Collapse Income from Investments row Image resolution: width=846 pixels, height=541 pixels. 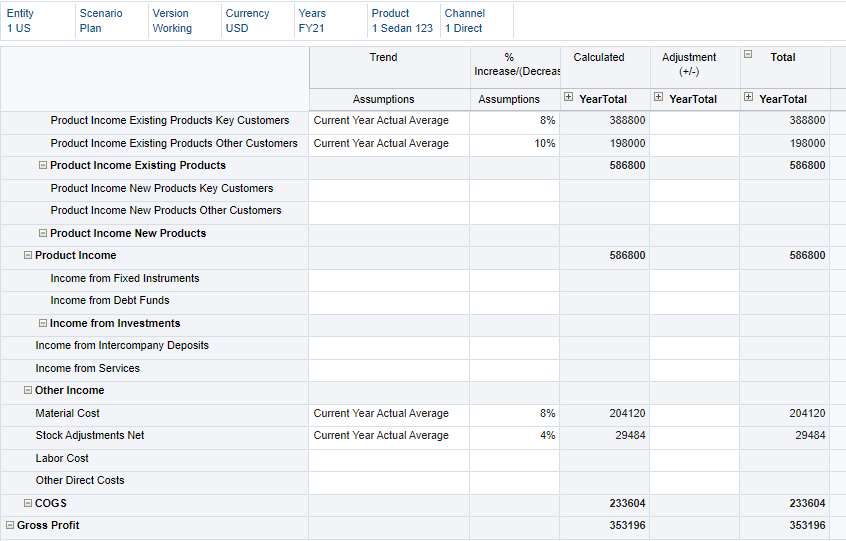tap(43, 323)
